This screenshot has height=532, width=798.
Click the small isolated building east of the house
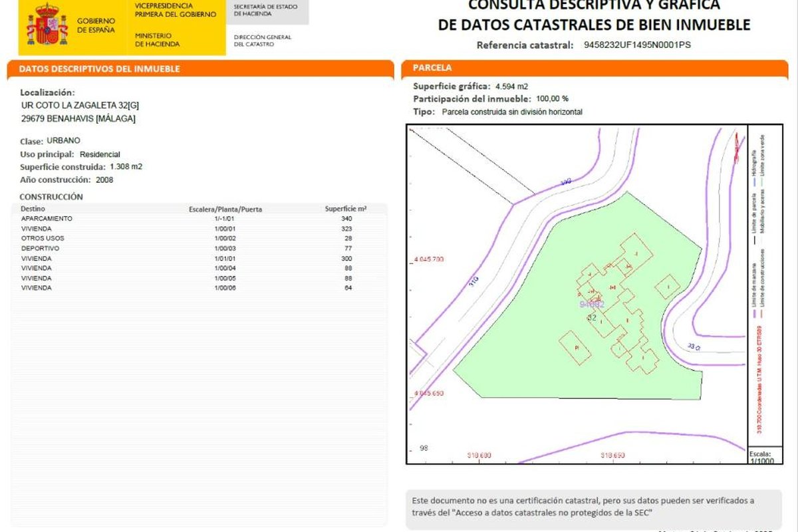coord(667,287)
